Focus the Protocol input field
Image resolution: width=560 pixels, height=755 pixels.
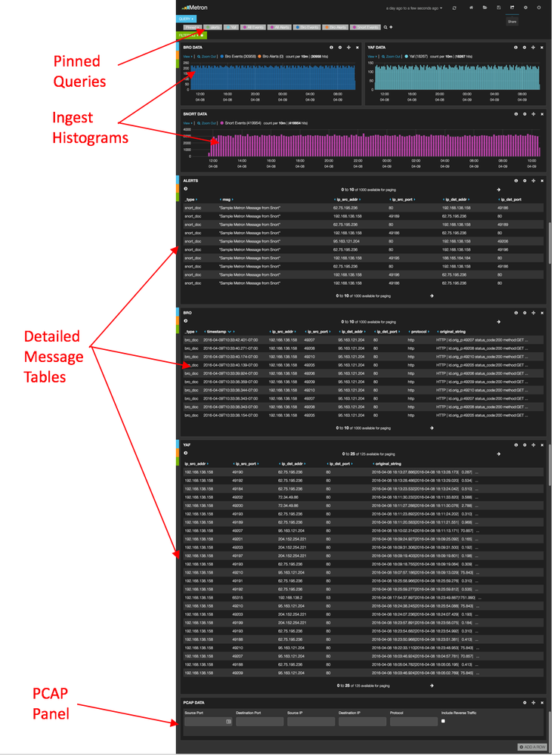414,721
